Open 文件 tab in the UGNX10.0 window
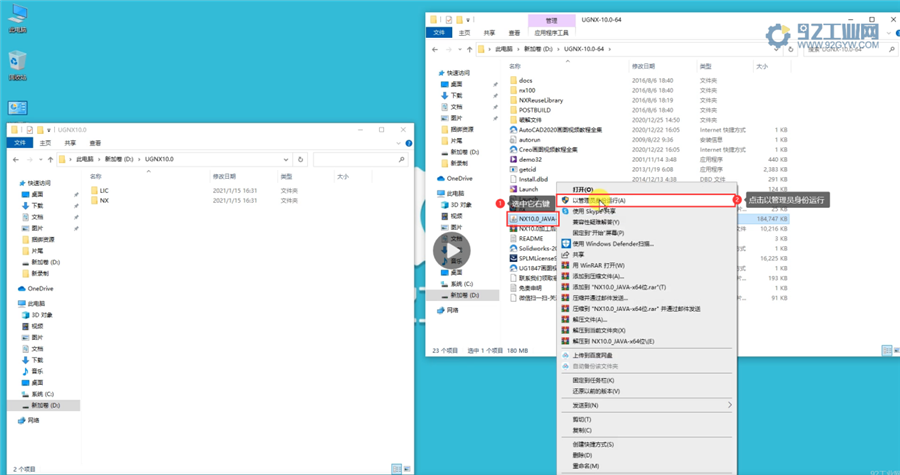 pos(20,143)
